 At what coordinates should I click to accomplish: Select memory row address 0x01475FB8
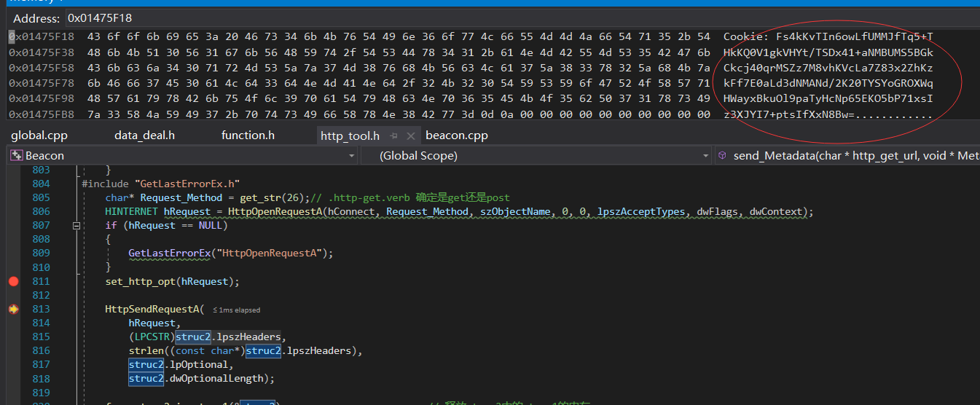[x=42, y=114]
